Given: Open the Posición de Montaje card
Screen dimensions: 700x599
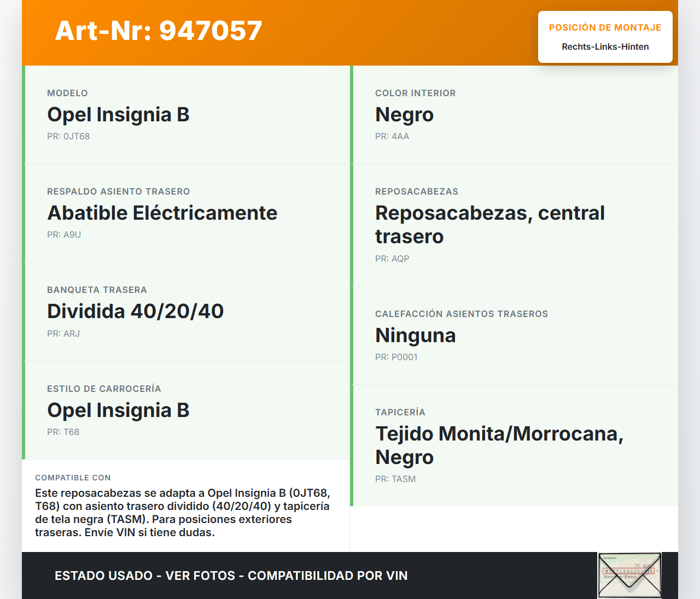Looking at the screenshot, I should [x=605, y=37].
